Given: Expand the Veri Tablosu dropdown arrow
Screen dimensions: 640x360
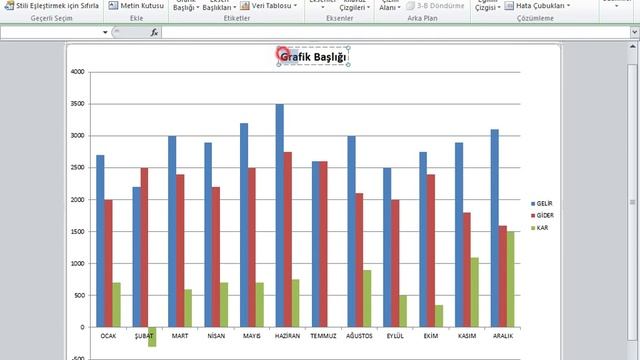Looking at the screenshot, I should [295, 6].
